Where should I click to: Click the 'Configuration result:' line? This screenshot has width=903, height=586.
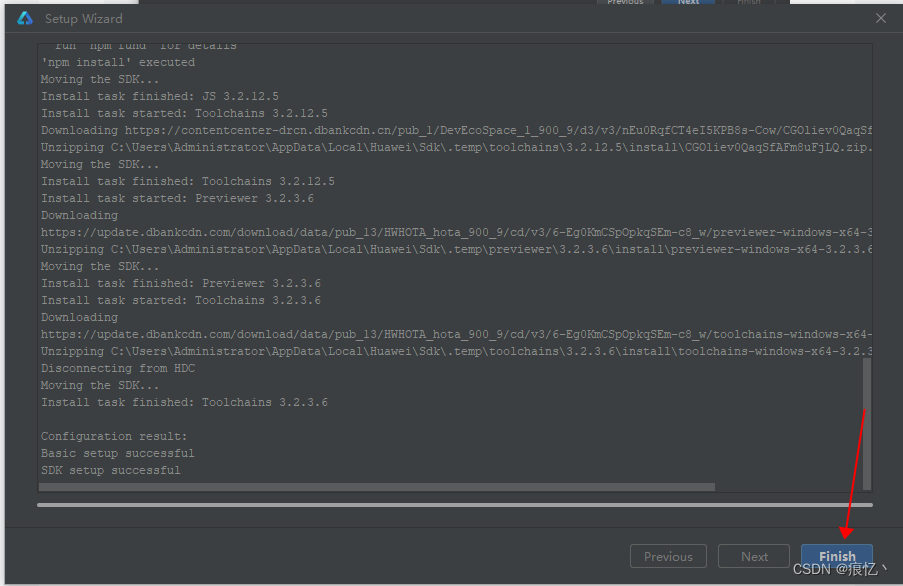[x=114, y=436]
